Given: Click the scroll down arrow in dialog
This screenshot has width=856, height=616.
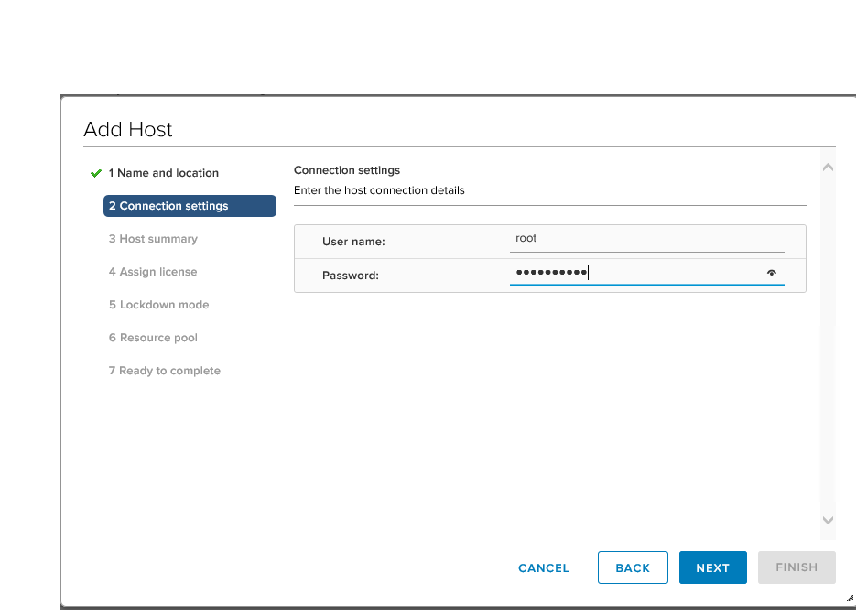Looking at the screenshot, I should tap(828, 520).
